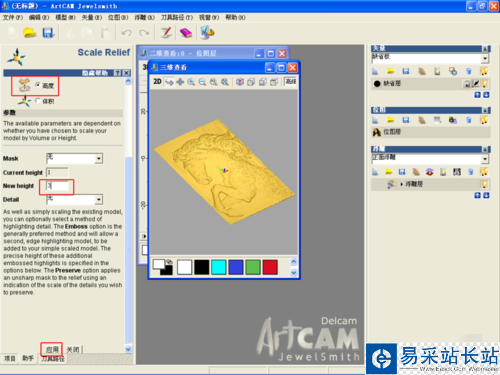Click the isometric view cube icon
The image size is (500, 375).
coord(240,82)
